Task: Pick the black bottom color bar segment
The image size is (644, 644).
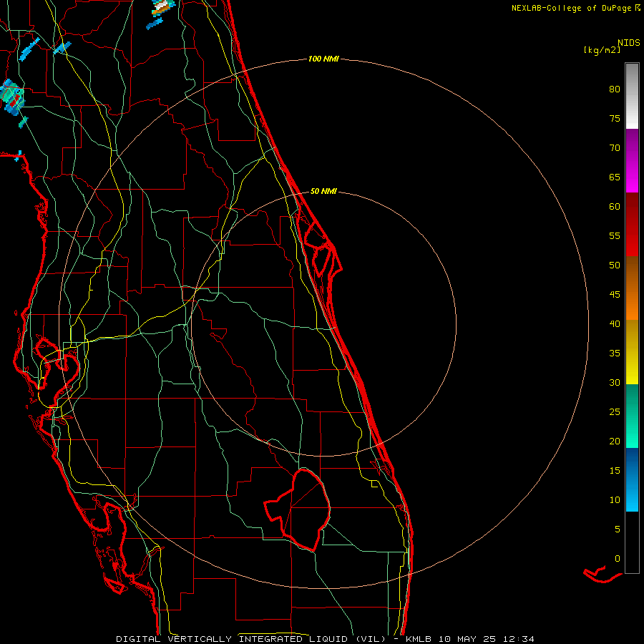Action: pos(632,542)
